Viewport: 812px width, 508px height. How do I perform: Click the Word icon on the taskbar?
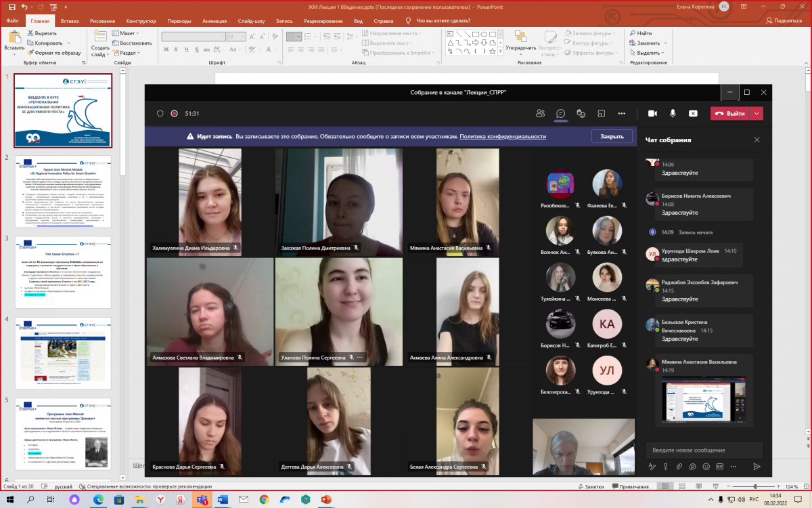(x=222, y=499)
